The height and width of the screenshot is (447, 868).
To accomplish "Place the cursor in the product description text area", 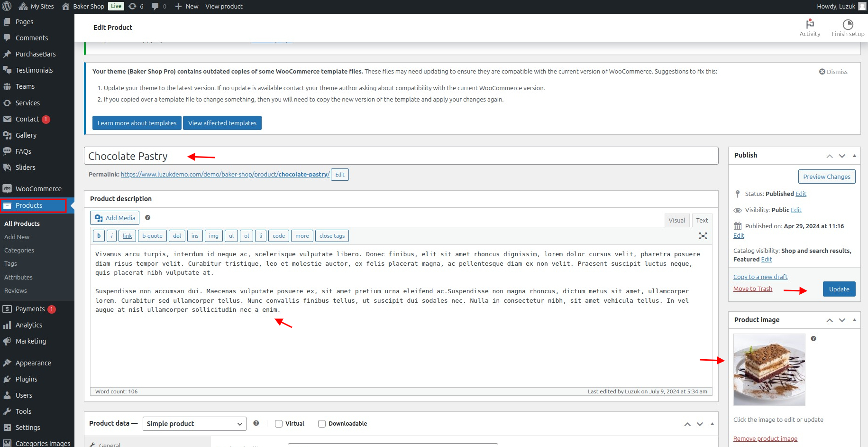I will click(x=401, y=316).
